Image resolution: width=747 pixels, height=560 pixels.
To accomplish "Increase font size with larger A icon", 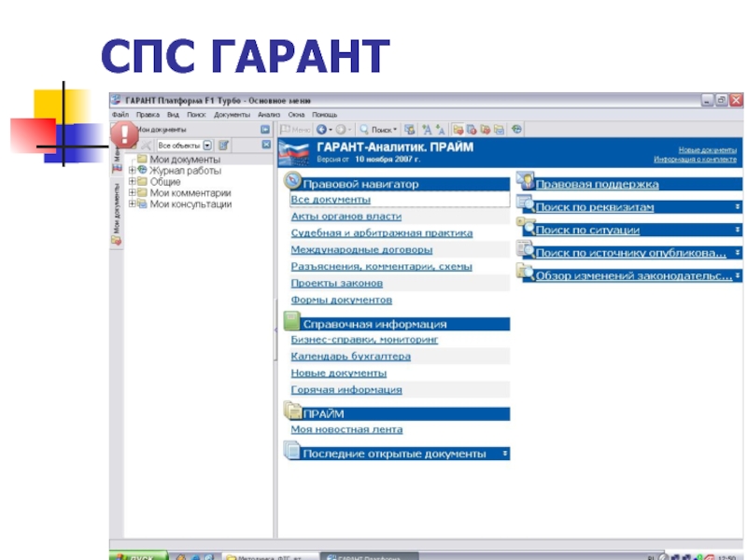I will [427, 130].
